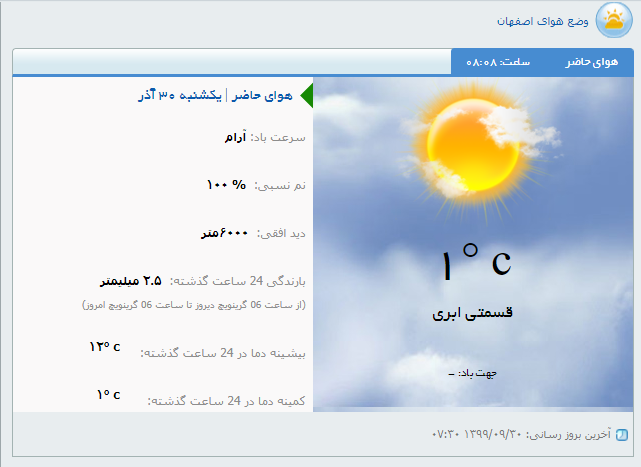Click the green triangle marker beside the heading
The height and width of the screenshot is (467, 641).
point(307,95)
